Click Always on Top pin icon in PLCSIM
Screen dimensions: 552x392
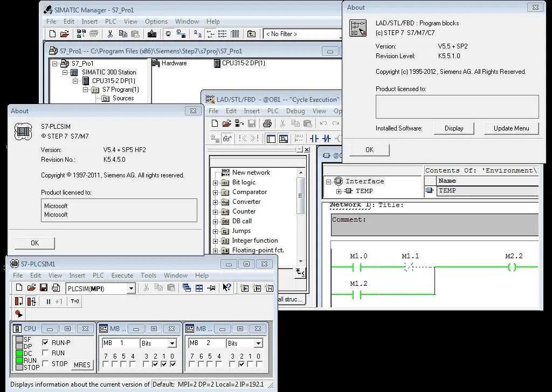[x=211, y=288]
